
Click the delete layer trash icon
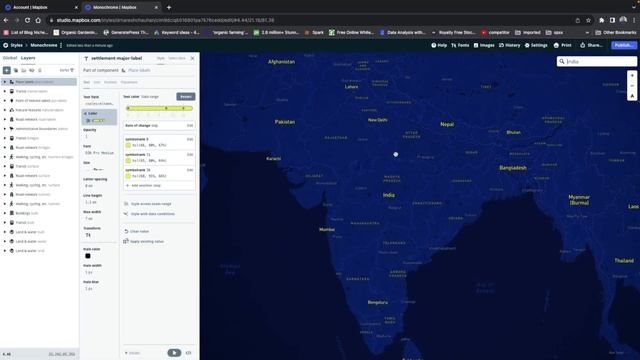(40, 70)
